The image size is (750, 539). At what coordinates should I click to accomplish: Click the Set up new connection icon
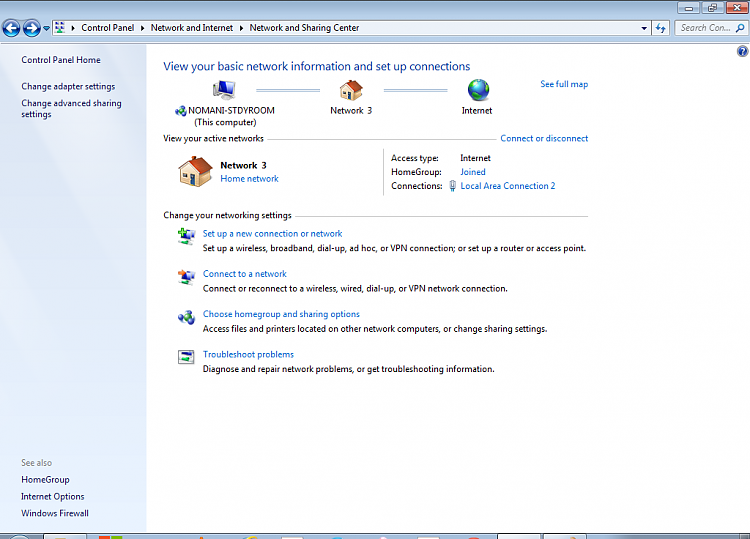click(186, 236)
